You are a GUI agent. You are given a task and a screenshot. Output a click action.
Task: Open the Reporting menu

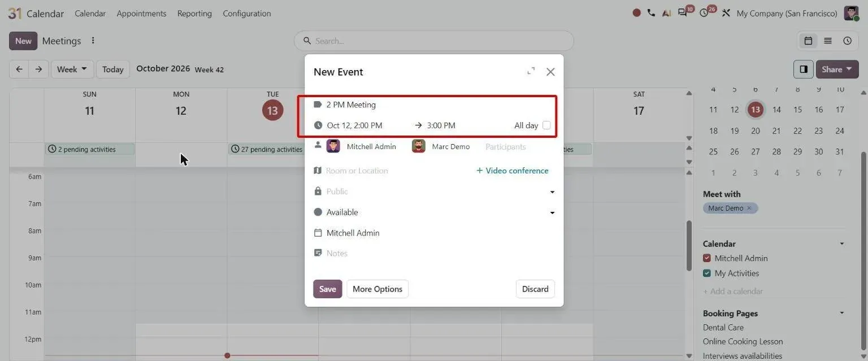pos(194,13)
